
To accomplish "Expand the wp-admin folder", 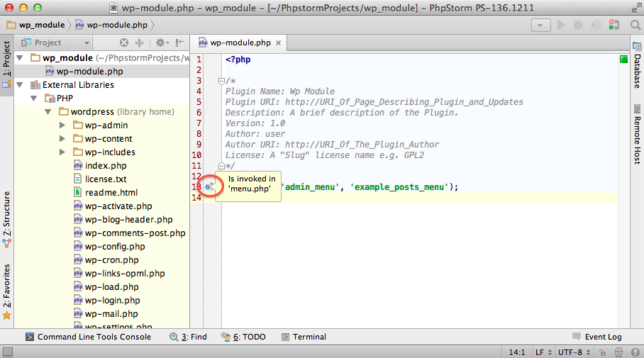I will [62, 125].
